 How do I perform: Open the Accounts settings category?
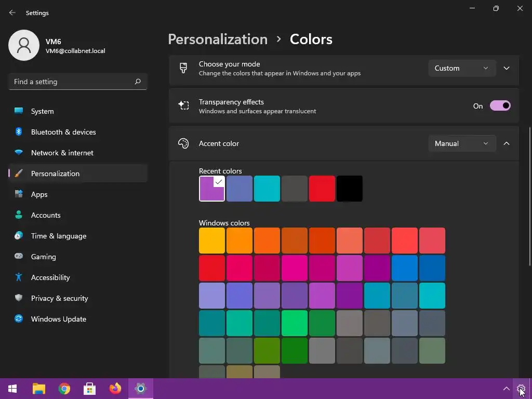[78, 215]
